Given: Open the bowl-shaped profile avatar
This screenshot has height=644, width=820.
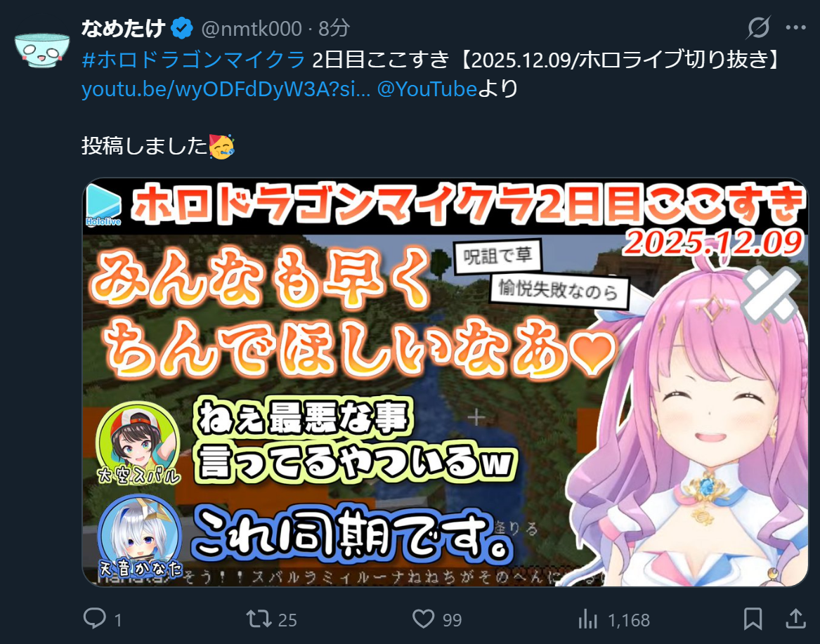Looking at the screenshot, I should [42, 50].
